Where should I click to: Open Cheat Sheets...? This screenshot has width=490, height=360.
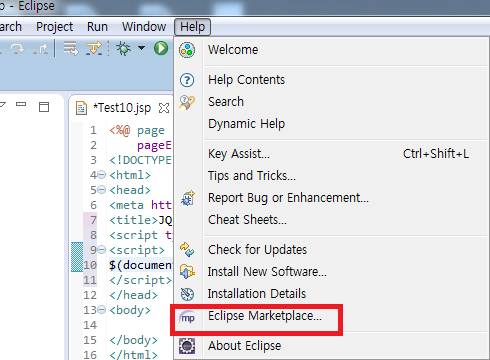click(x=247, y=220)
